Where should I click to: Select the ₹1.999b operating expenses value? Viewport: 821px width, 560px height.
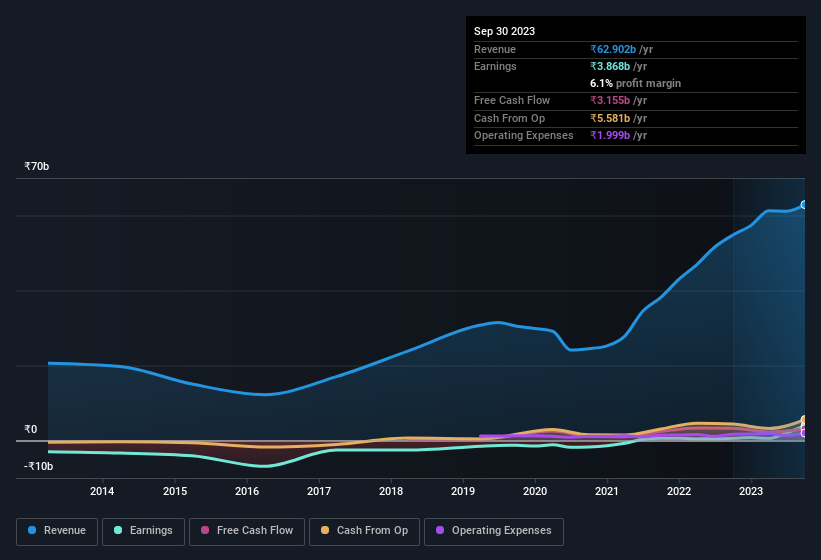point(610,135)
